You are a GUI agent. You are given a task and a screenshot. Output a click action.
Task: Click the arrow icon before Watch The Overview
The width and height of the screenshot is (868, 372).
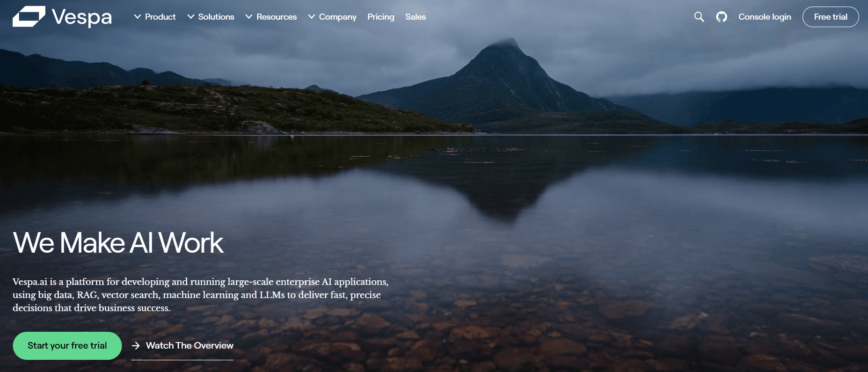tap(136, 345)
